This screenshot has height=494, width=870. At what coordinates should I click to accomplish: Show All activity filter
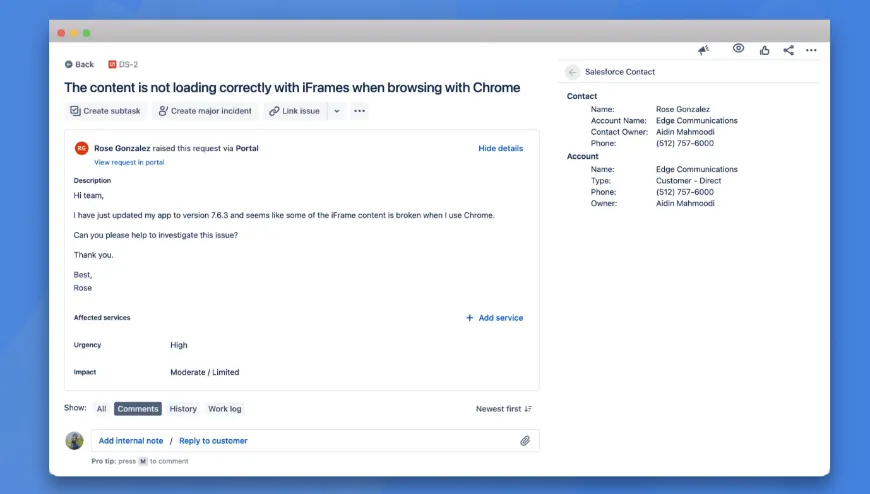[x=101, y=409]
